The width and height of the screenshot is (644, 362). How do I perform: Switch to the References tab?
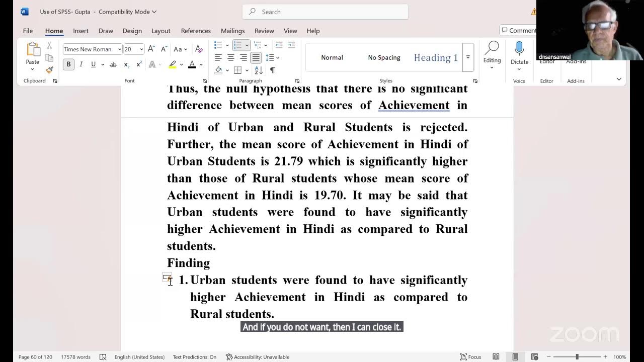click(196, 31)
